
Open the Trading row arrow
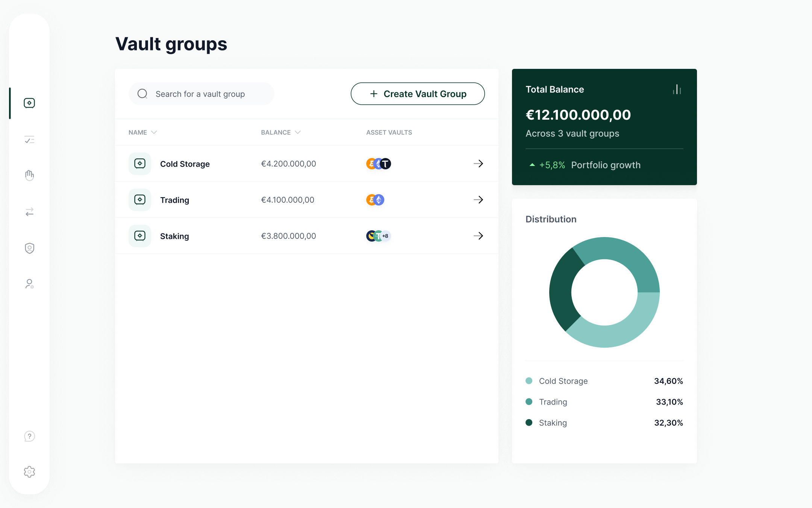(478, 200)
